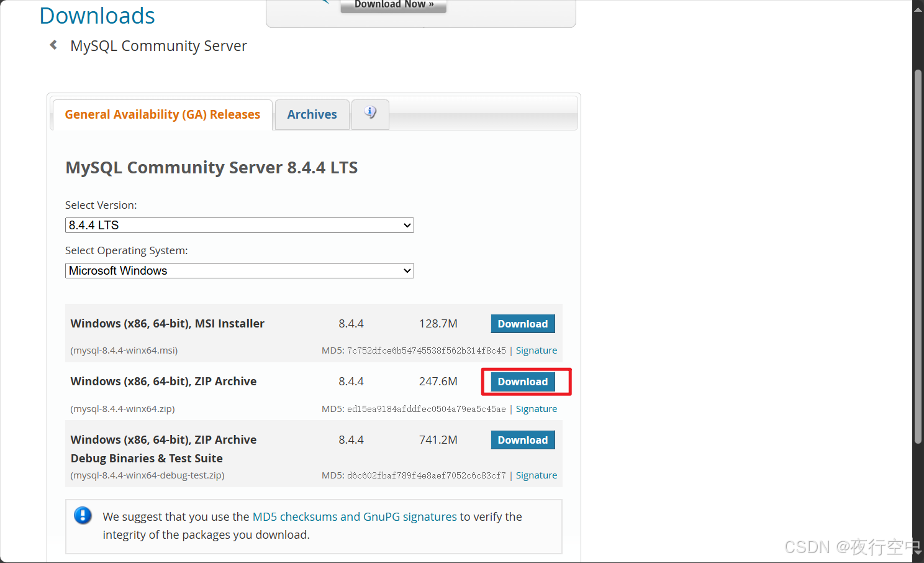This screenshot has width=924, height=563.
Task: Click the filename (mysql-8.4.4-winx64.msi)
Action: [124, 350]
